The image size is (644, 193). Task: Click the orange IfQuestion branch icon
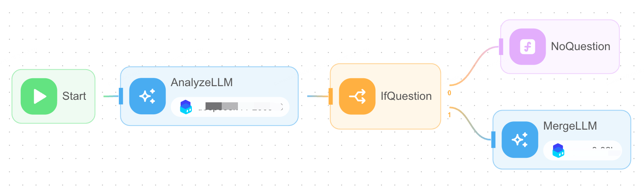pyautogui.click(x=357, y=96)
